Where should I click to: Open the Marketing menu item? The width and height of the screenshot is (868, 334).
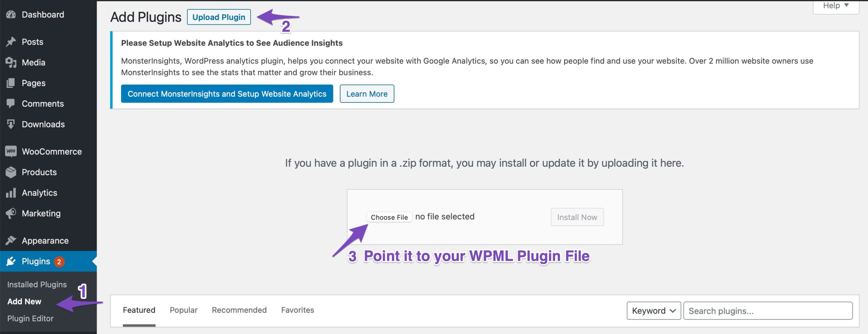(x=41, y=214)
